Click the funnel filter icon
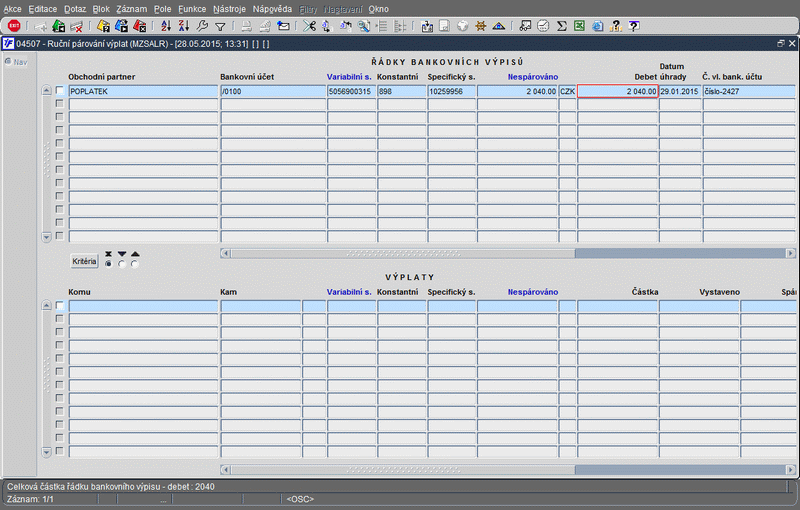Image resolution: width=800 pixels, height=510 pixels. [220, 27]
